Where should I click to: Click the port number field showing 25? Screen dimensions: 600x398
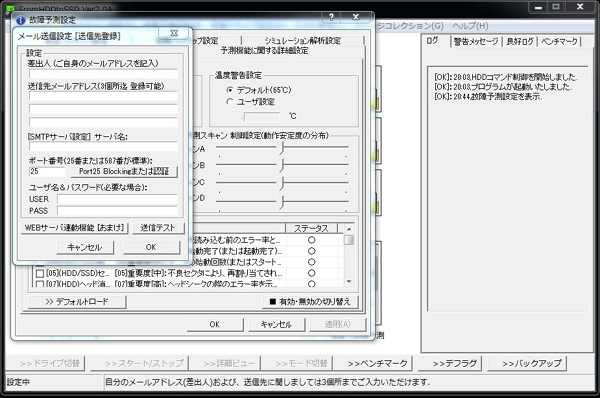point(47,171)
